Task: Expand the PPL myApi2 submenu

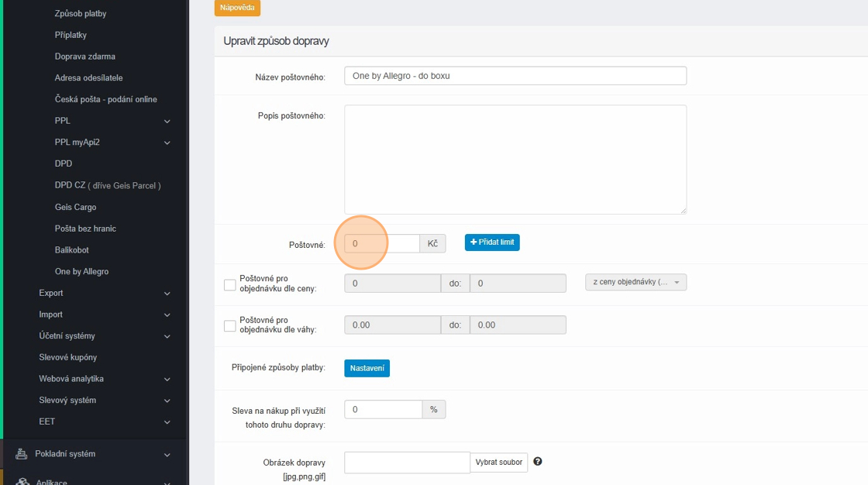Action: point(167,143)
